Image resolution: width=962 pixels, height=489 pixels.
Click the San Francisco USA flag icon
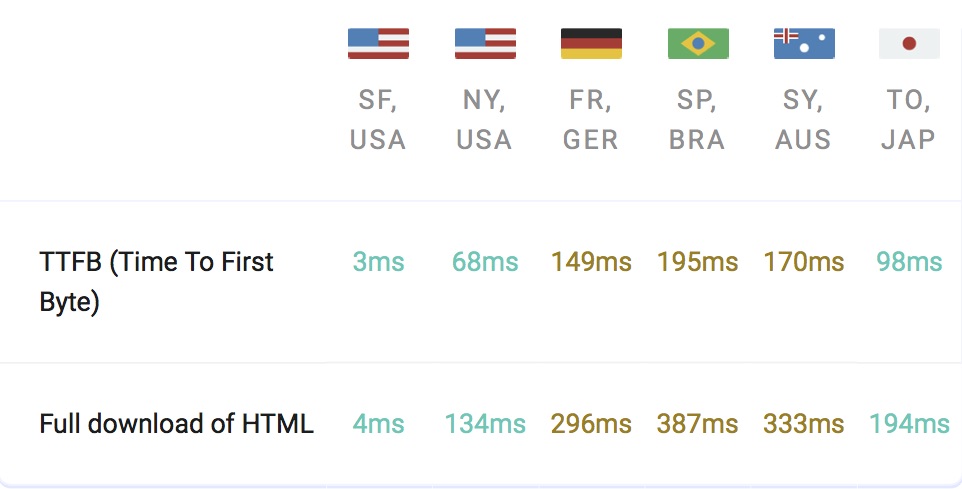[378, 44]
